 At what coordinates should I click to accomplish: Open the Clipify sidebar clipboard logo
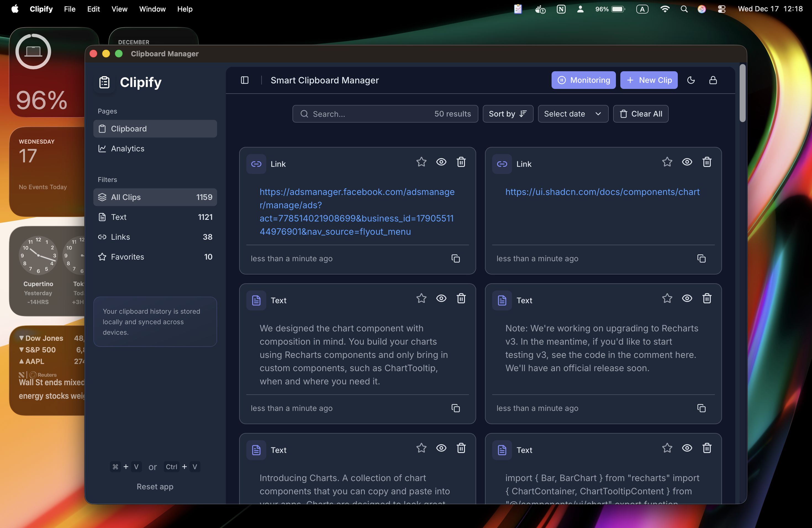[104, 82]
